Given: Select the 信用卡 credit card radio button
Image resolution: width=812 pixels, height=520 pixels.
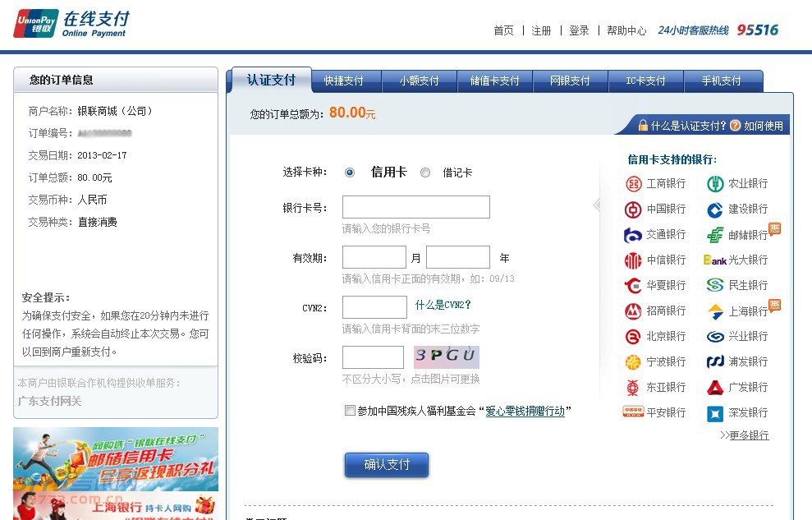Looking at the screenshot, I should (350, 173).
